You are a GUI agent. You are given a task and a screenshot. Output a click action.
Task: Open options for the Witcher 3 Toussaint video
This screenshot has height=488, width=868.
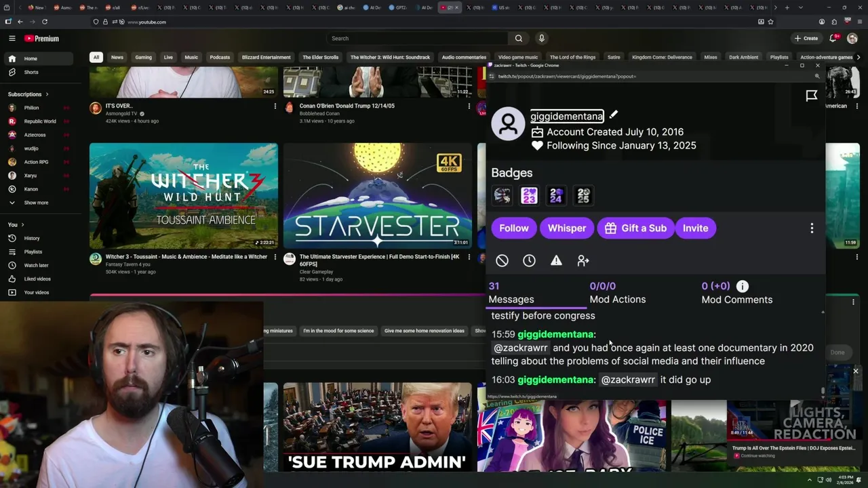click(275, 257)
